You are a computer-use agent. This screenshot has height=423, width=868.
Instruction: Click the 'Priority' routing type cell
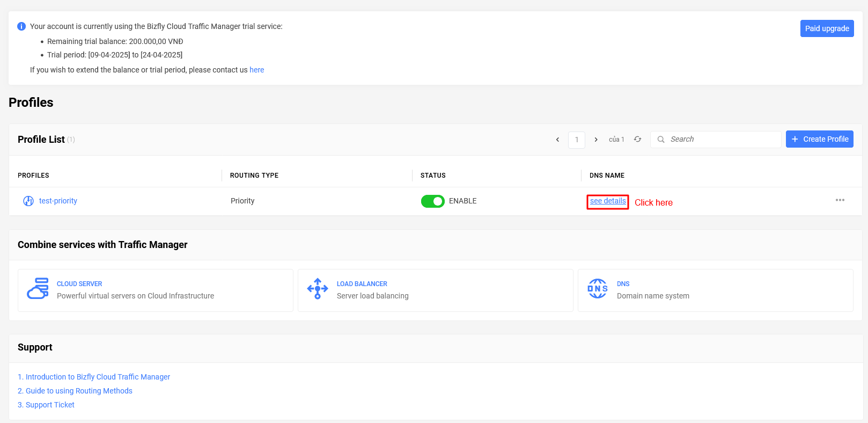click(242, 201)
